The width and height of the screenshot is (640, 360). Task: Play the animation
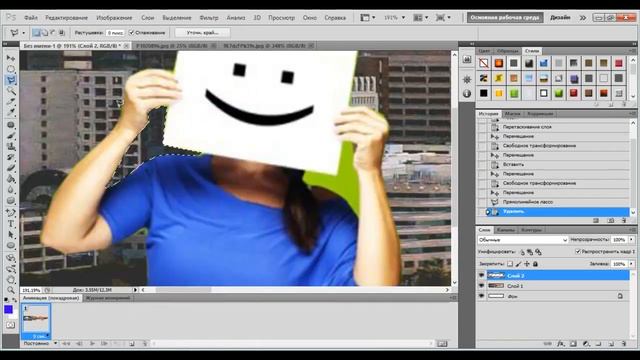[x=92, y=344]
